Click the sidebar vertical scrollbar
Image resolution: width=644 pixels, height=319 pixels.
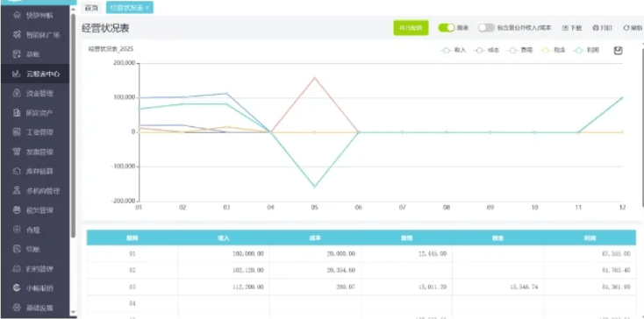(73, 125)
